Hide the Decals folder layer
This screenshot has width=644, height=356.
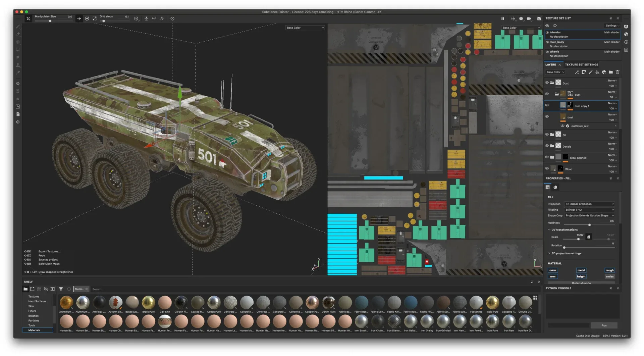pos(547,146)
